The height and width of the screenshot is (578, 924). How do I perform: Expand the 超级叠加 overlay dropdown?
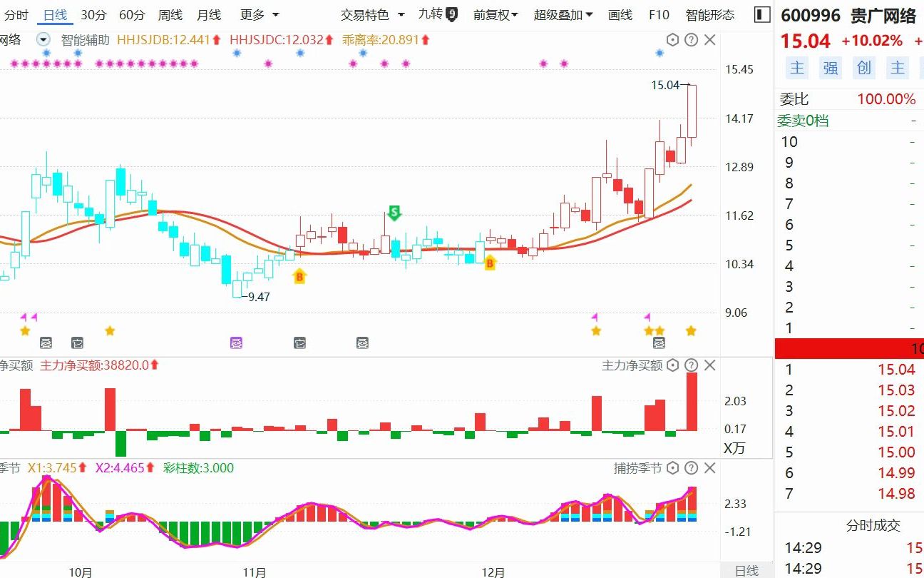point(563,14)
